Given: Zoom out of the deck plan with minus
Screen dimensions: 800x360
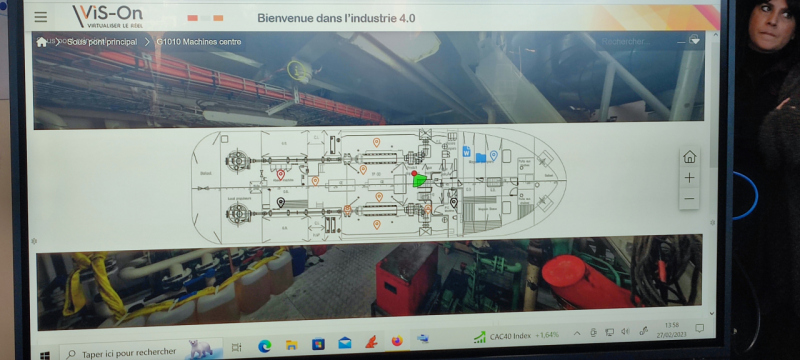Looking at the screenshot, I should [x=689, y=198].
